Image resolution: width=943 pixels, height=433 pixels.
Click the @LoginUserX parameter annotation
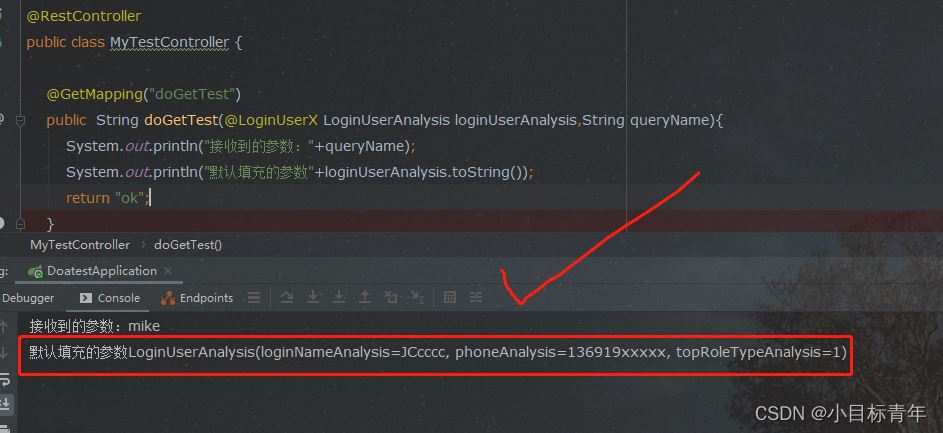271,120
